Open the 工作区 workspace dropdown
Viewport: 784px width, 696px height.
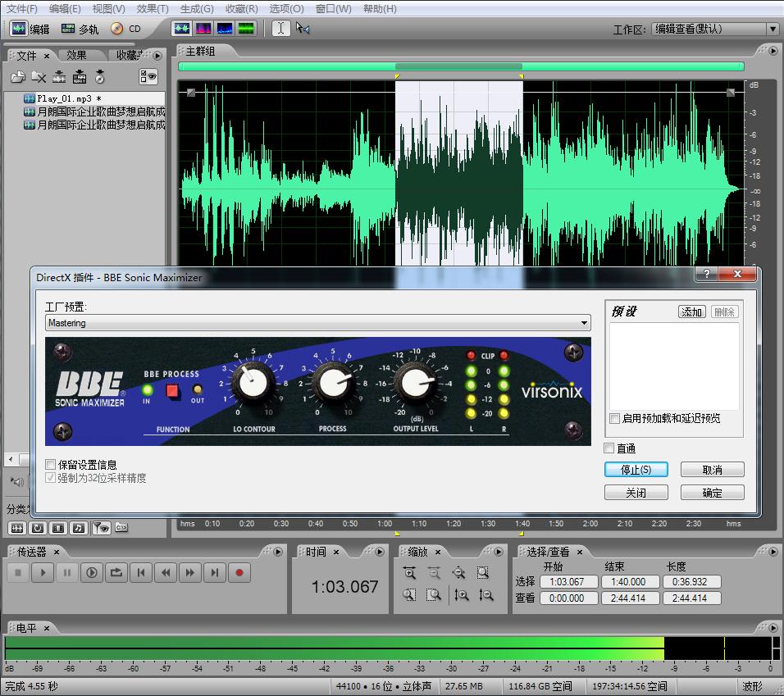pyautogui.click(x=715, y=29)
